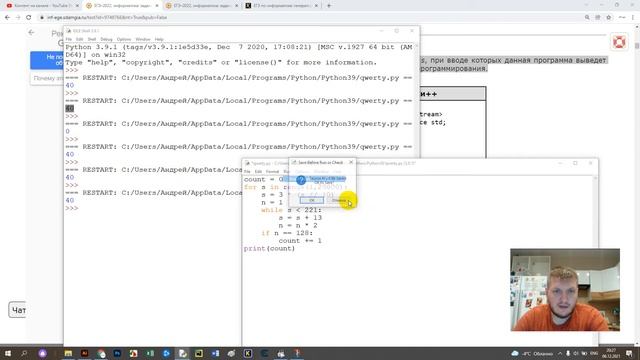640x360 pixels.
Task: Open Google Chrome from the taskbar
Action: click(101, 353)
